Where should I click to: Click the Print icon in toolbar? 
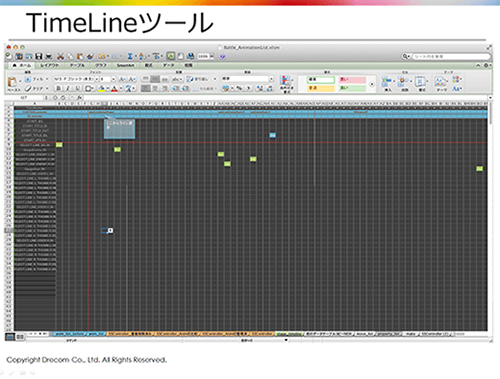tap(49, 56)
